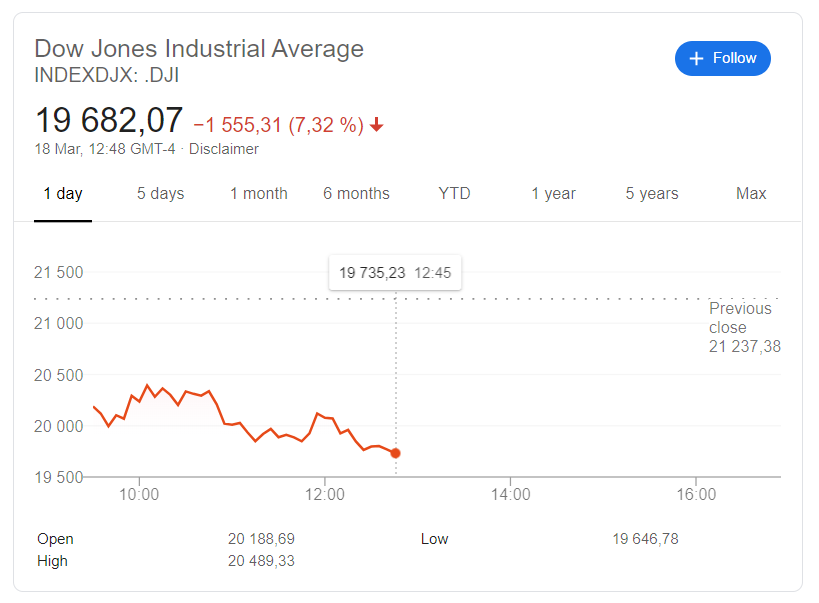Open the Disclaimer link

[224, 149]
